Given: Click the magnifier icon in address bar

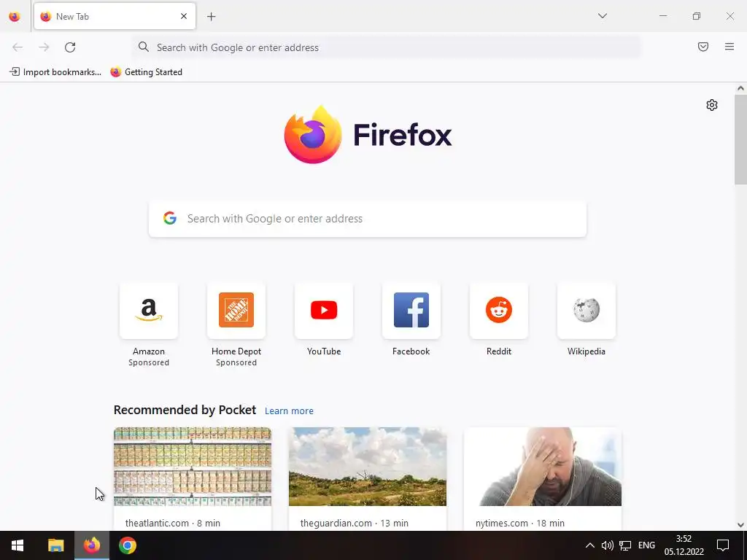Looking at the screenshot, I should pyautogui.click(x=144, y=47).
